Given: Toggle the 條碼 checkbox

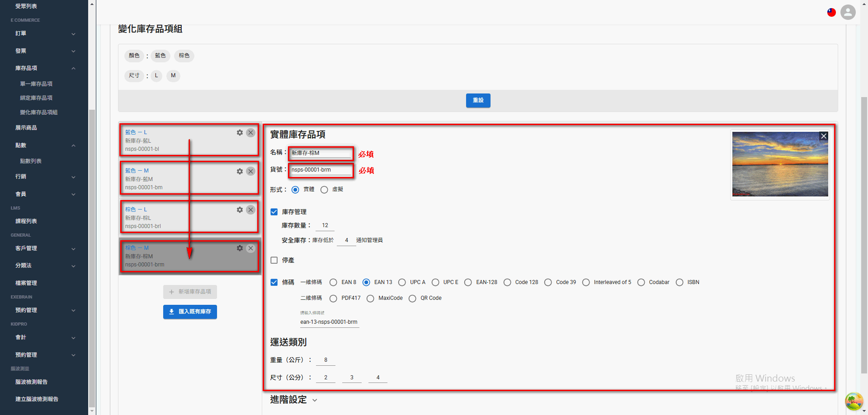Looking at the screenshot, I should (x=274, y=282).
